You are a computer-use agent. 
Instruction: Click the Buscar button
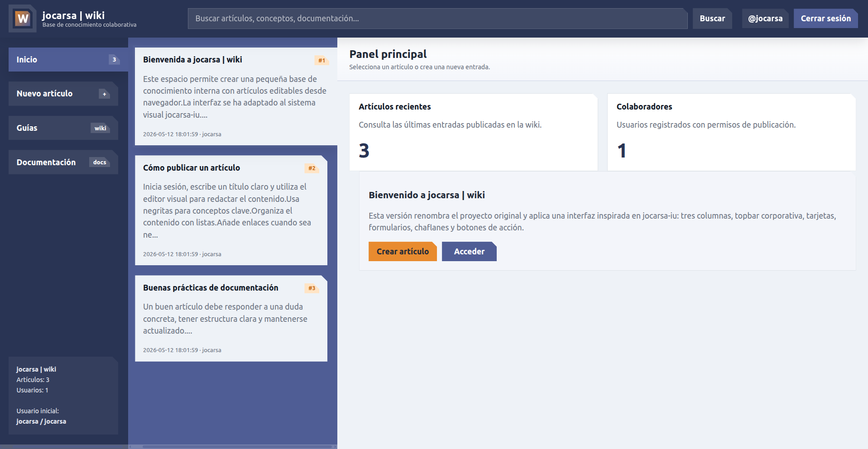click(x=712, y=19)
